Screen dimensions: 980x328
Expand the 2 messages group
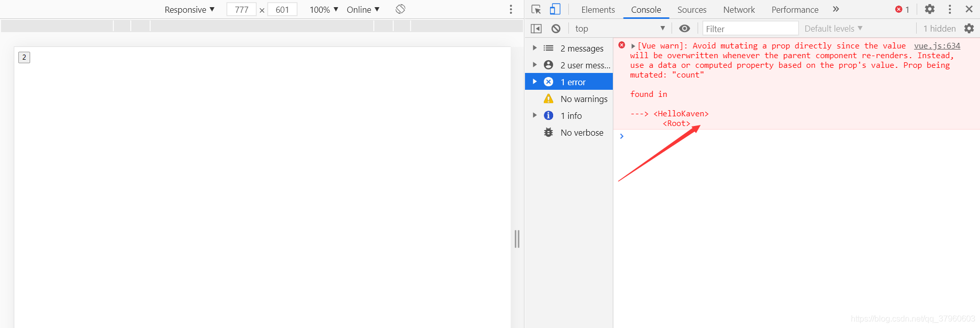point(535,48)
